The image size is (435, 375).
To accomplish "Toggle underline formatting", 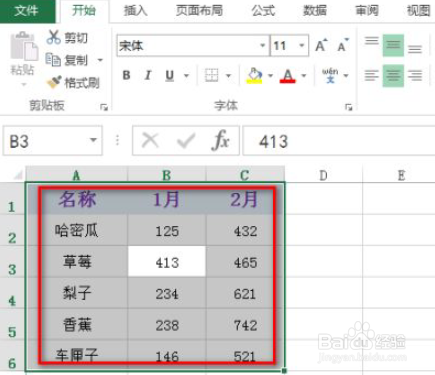I will click(x=170, y=75).
